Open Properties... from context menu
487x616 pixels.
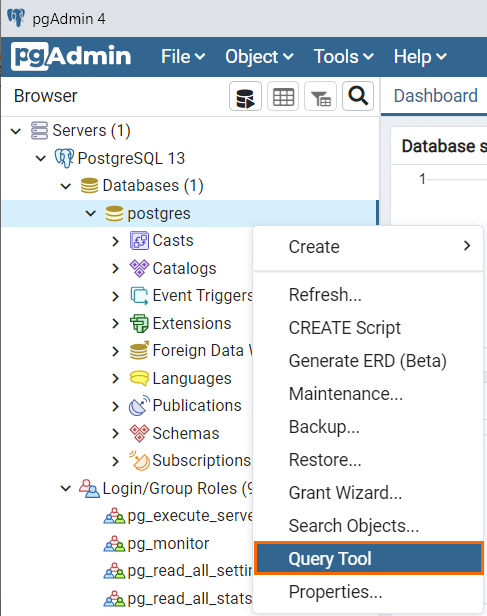368,592
